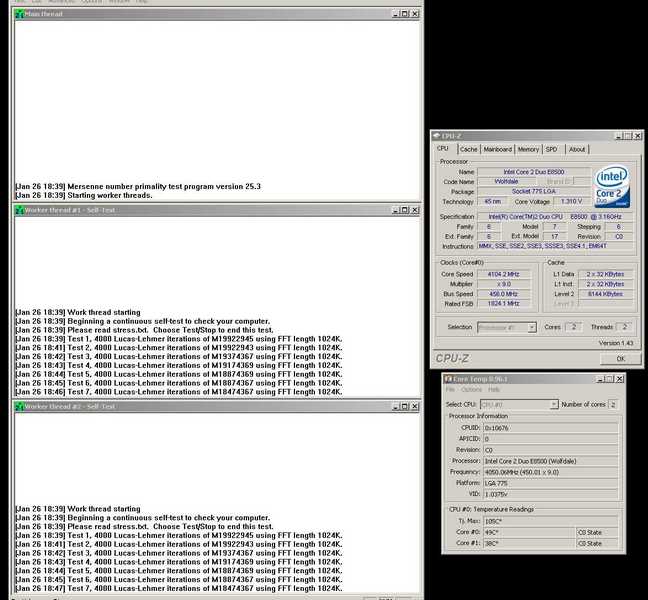Click the L1 Data value 2 x 32 KBytes
The width and height of the screenshot is (648, 600).
(605, 274)
